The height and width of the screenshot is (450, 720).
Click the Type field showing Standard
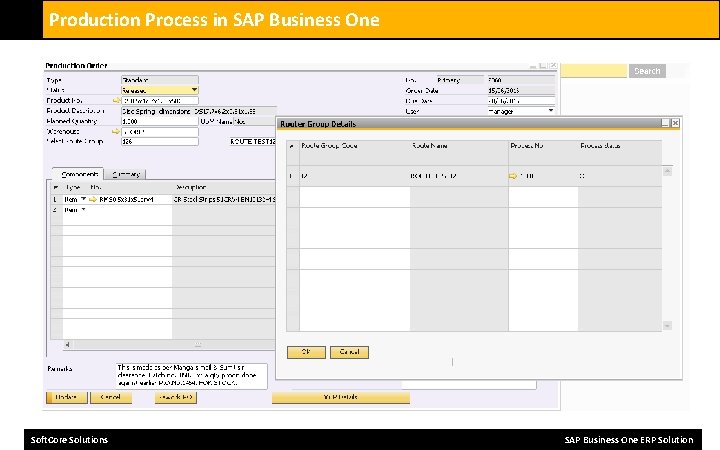pyautogui.click(x=159, y=80)
